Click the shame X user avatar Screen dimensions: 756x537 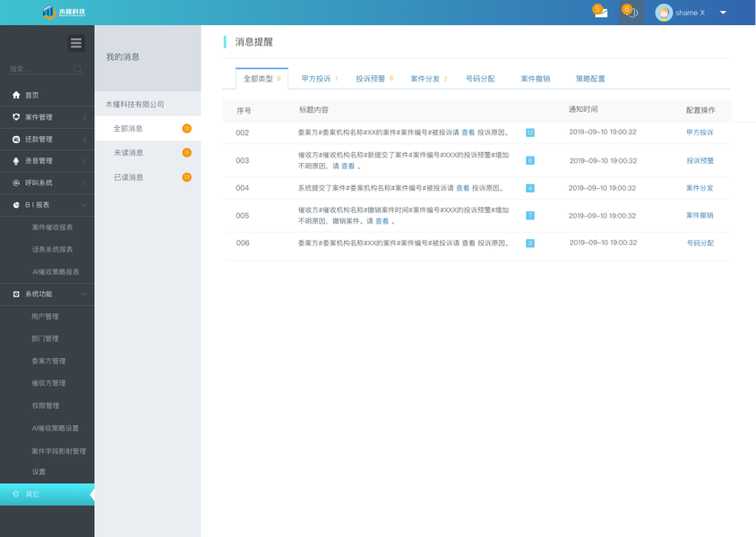click(664, 13)
